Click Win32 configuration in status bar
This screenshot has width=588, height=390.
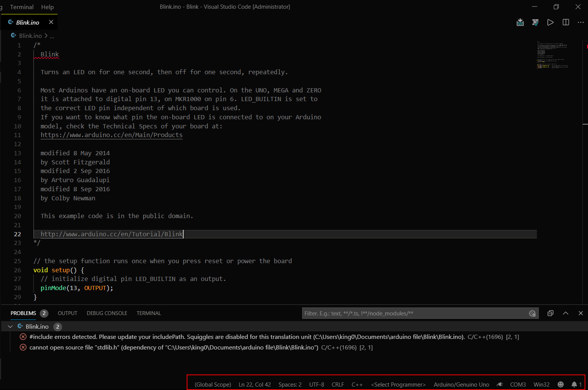(x=541, y=384)
